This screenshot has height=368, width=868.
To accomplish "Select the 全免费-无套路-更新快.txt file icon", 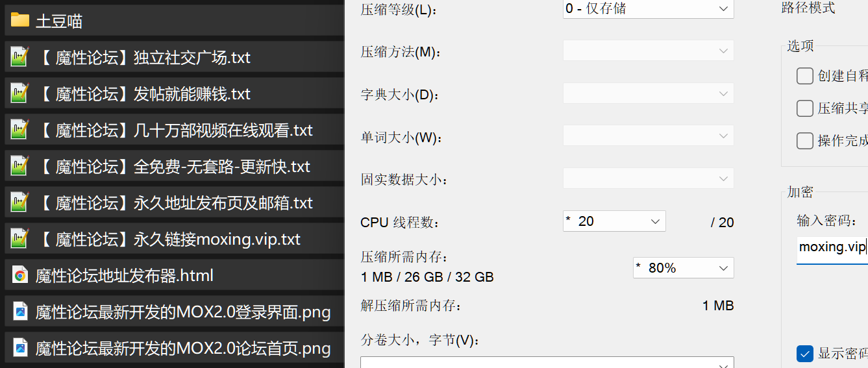I will coord(20,166).
